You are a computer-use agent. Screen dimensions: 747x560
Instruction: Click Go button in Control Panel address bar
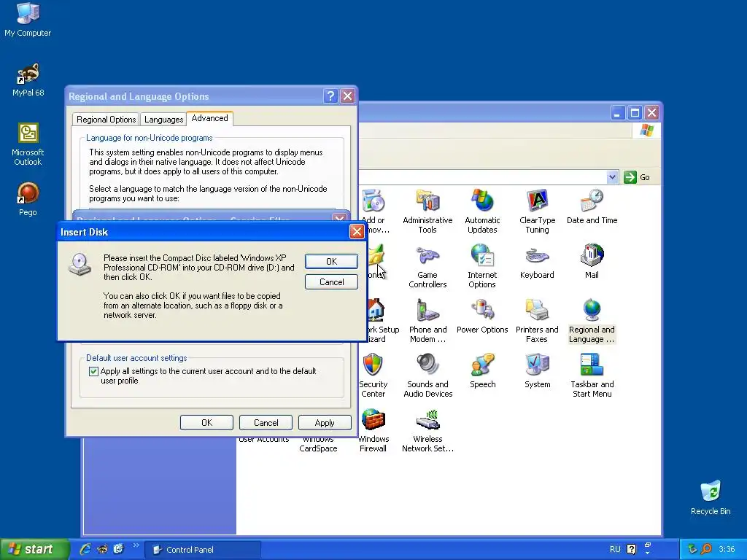click(x=636, y=177)
